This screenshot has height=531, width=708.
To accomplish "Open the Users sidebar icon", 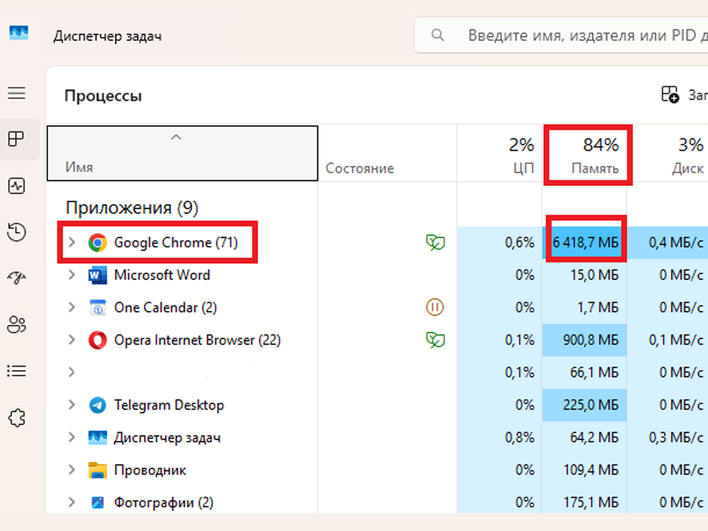I will click(x=17, y=325).
